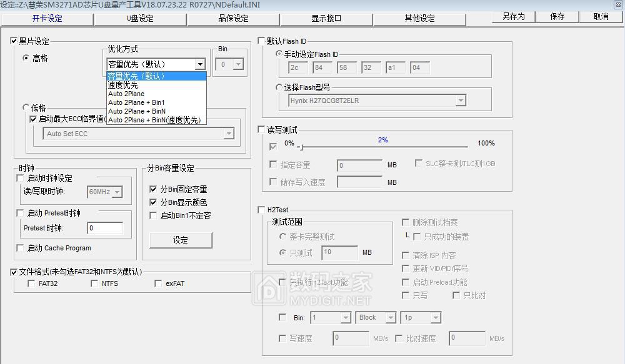Tick the NTFS file format checkbox
This screenshot has height=364, width=625.
pos(95,283)
